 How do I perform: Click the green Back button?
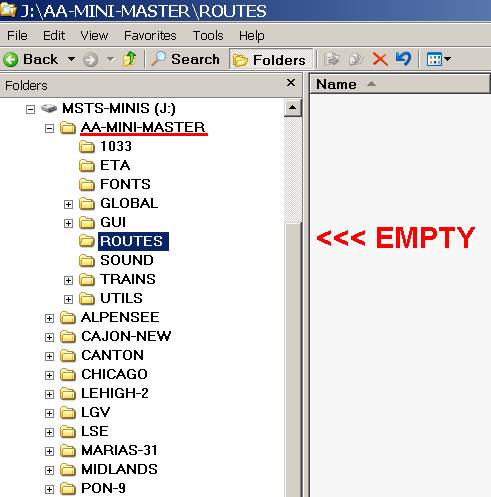click(30, 60)
